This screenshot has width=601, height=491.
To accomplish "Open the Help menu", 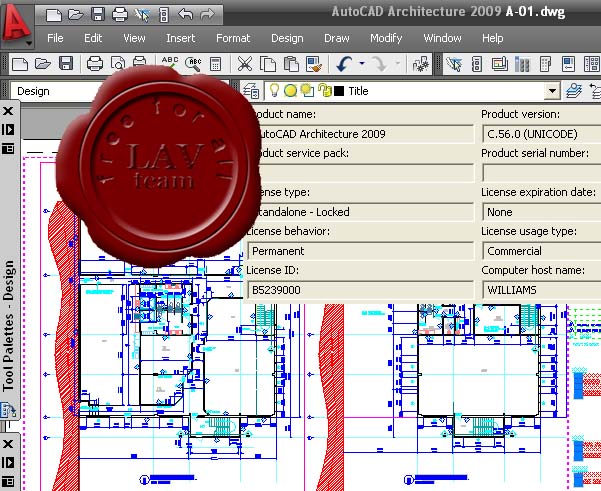I will click(x=493, y=38).
